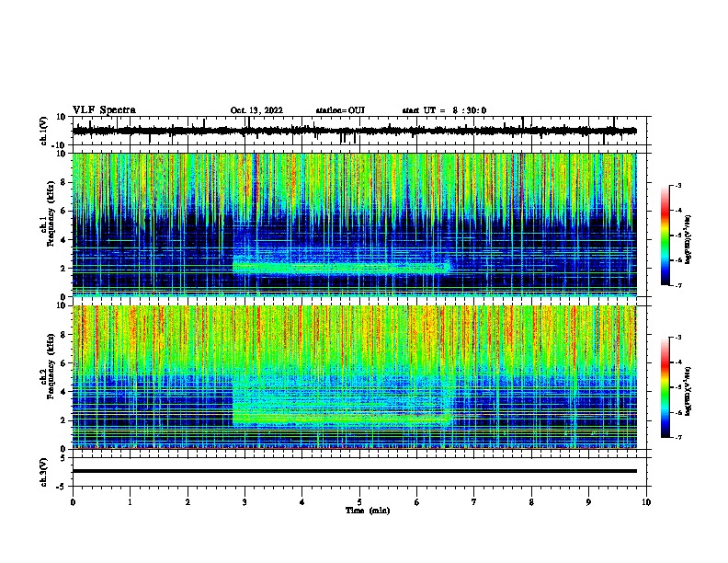The height and width of the screenshot is (563, 728).
Task: Click time axis tick label '2'
Action: click(x=188, y=502)
